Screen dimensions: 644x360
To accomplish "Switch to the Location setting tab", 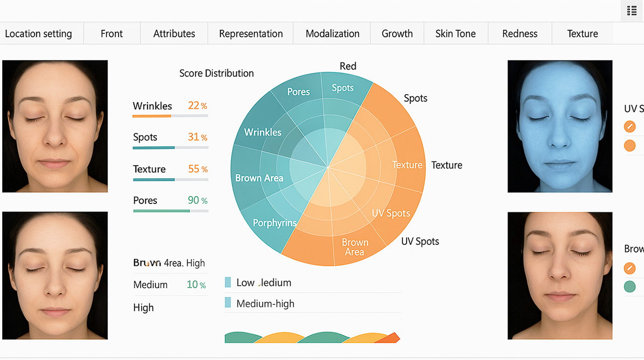I will pyautogui.click(x=38, y=34).
